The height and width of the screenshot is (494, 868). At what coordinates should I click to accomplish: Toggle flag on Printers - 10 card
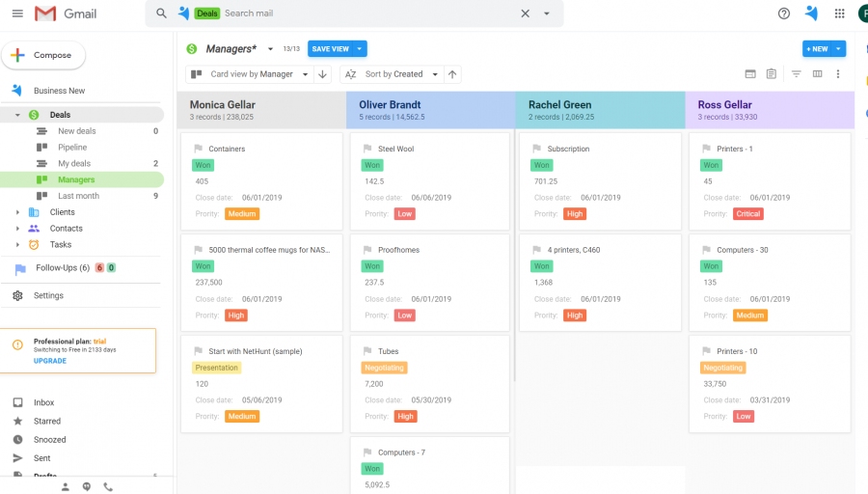pyautogui.click(x=706, y=351)
